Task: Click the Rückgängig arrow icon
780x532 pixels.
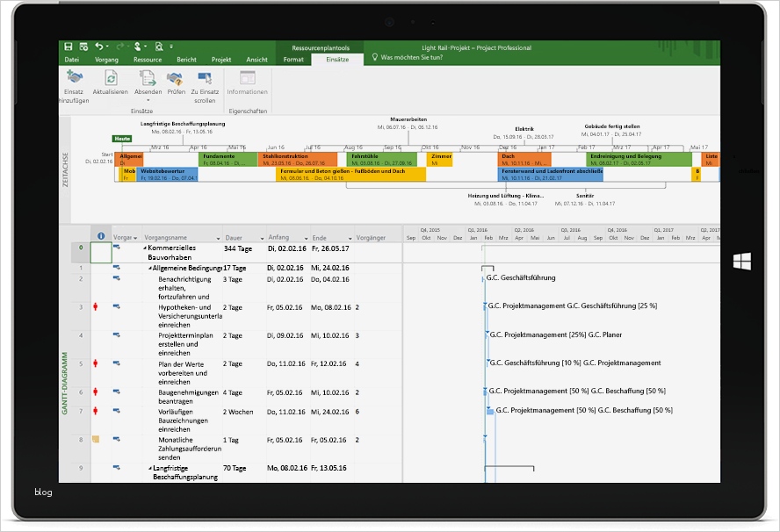Action: pyautogui.click(x=97, y=44)
